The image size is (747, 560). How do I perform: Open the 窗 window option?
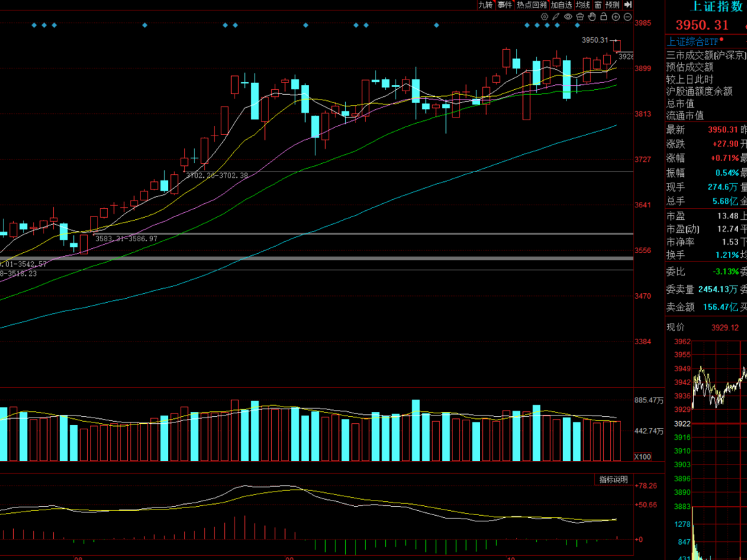pyautogui.click(x=598, y=5)
